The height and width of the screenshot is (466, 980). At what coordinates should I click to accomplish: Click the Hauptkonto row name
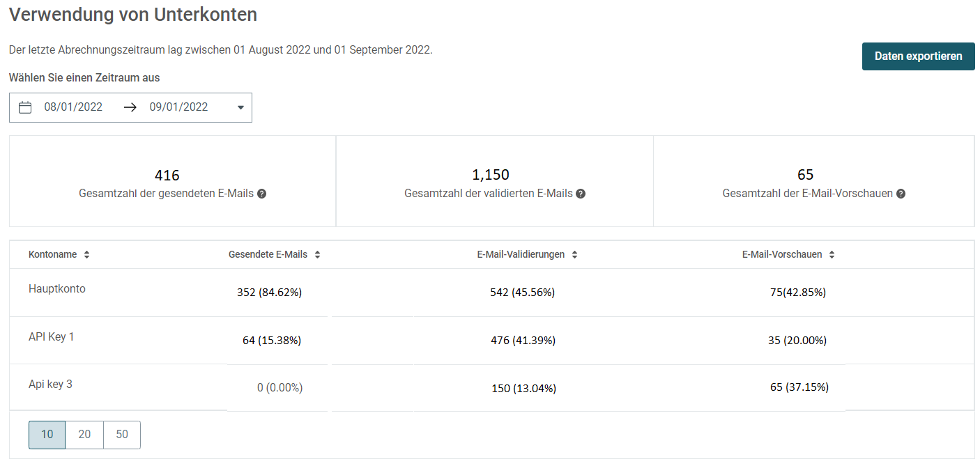pyautogui.click(x=57, y=288)
